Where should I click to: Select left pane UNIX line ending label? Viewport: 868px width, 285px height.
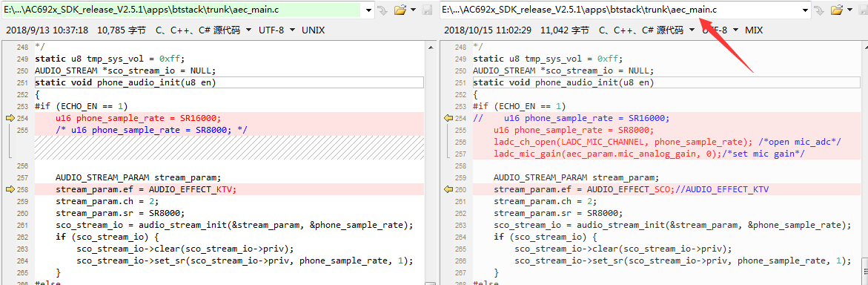click(x=314, y=30)
